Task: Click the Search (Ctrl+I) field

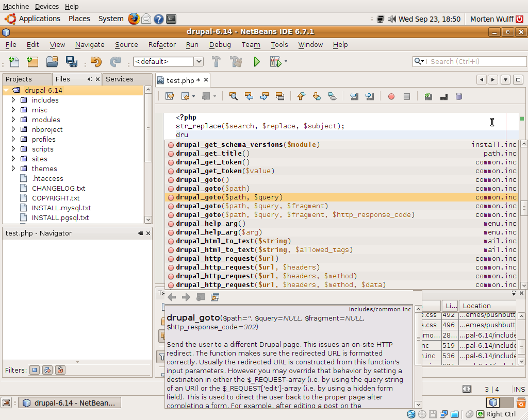Action: [469, 61]
